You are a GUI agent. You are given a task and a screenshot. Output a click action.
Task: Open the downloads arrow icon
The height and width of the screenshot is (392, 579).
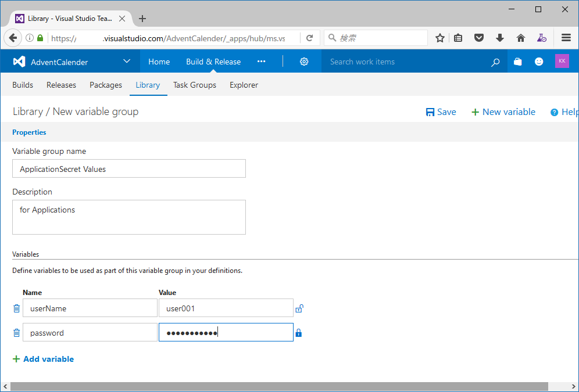[x=500, y=38]
